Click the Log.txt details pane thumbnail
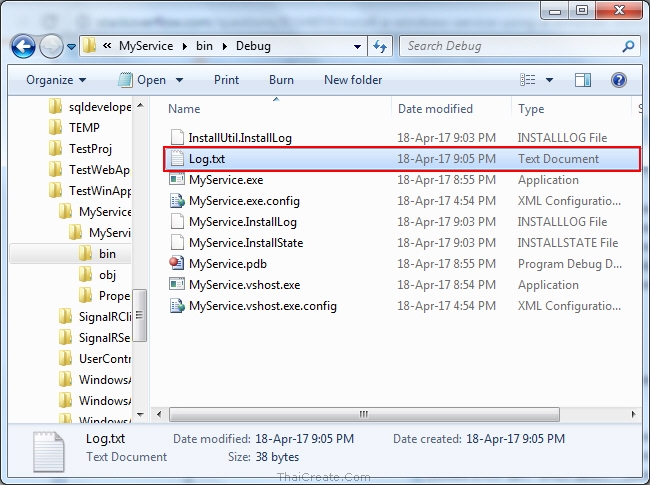This screenshot has height=485, width=650. tap(49, 452)
